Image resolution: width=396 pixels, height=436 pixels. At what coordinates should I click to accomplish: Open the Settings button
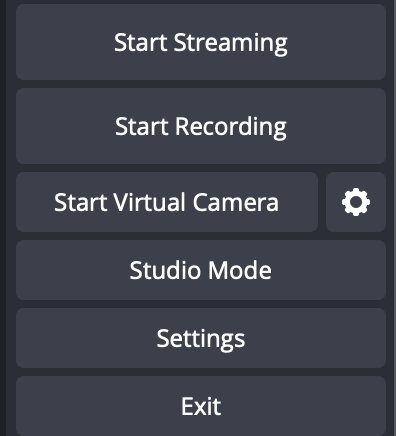(x=201, y=338)
